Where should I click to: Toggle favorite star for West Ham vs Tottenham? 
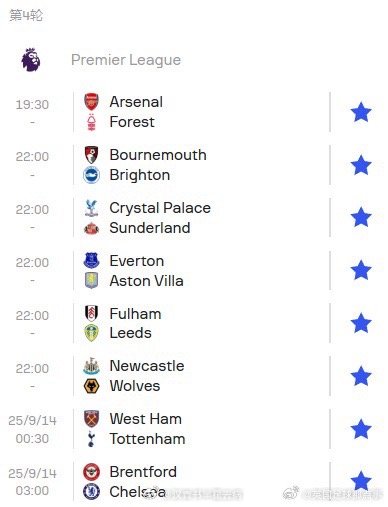pyautogui.click(x=361, y=429)
